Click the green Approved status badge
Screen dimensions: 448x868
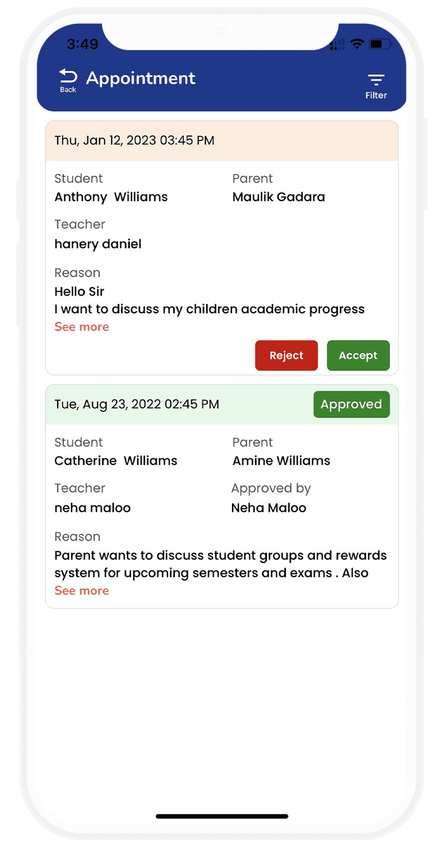[351, 405]
